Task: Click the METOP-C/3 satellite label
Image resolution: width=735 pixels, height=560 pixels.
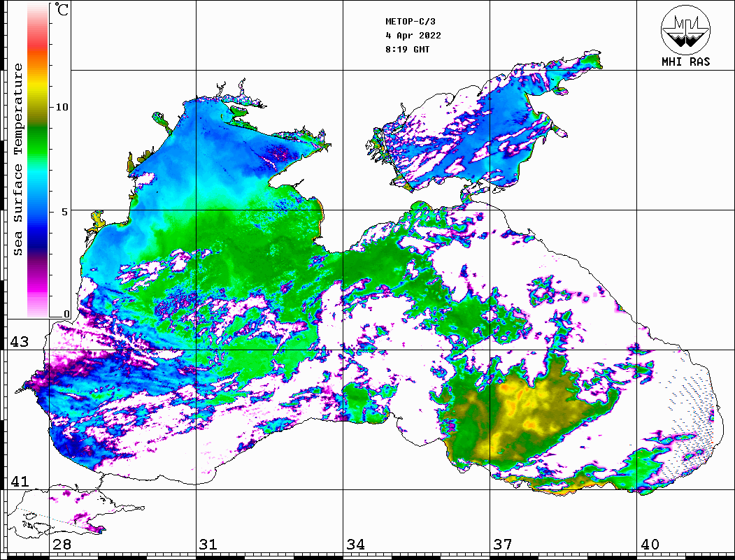Action: point(410,22)
